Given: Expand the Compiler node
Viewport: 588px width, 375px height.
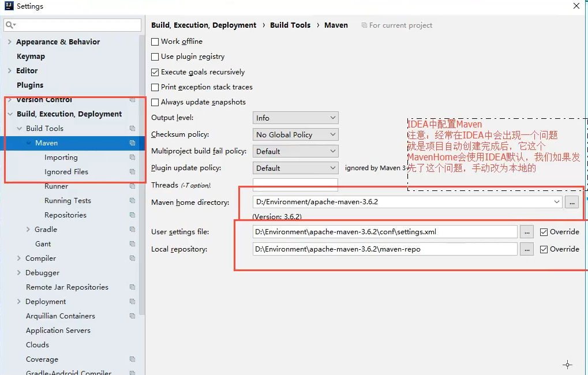Looking at the screenshot, I should [x=18, y=258].
